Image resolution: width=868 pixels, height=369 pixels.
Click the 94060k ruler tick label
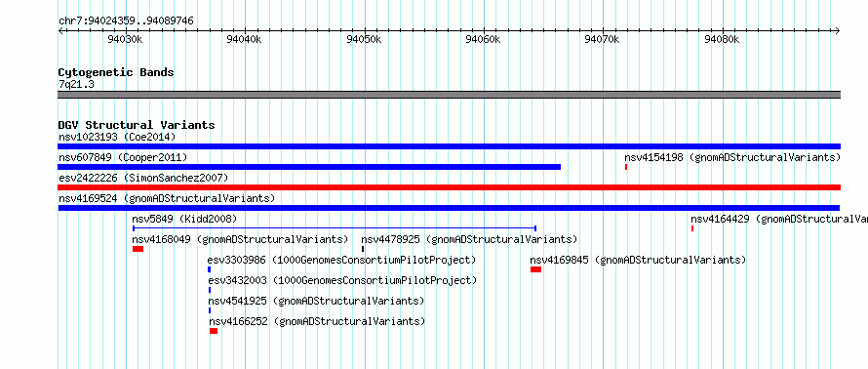tap(484, 39)
